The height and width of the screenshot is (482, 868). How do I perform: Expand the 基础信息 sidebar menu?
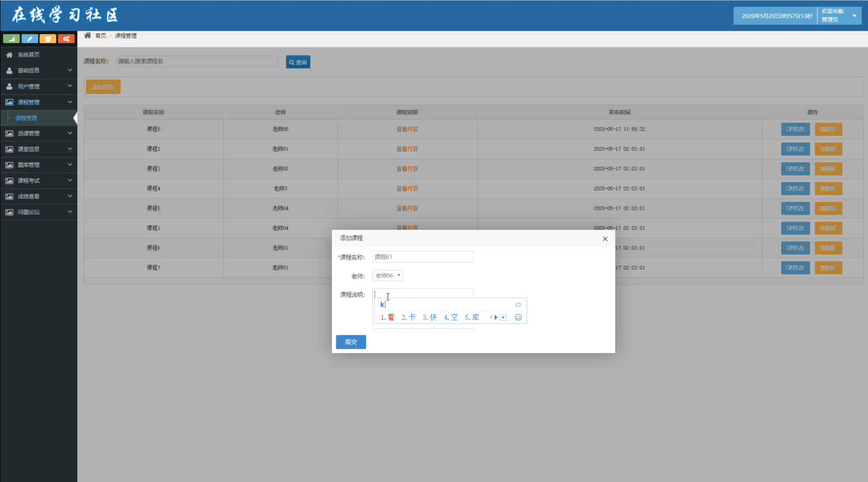[x=39, y=70]
